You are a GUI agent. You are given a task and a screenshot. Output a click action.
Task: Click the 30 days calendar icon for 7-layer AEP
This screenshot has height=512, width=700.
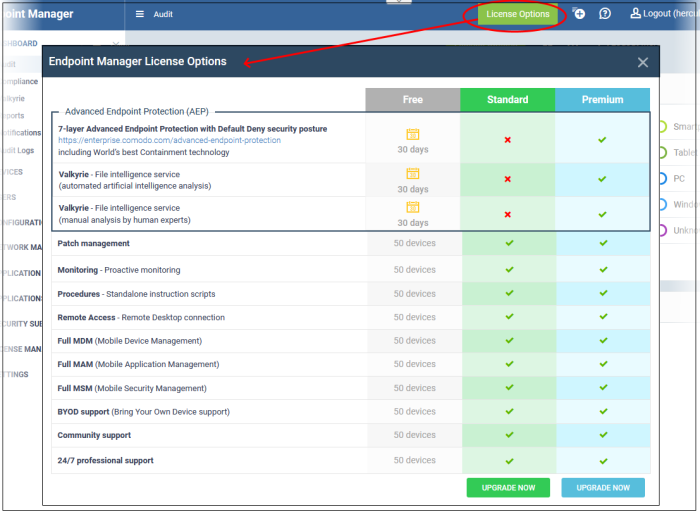point(412,134)
